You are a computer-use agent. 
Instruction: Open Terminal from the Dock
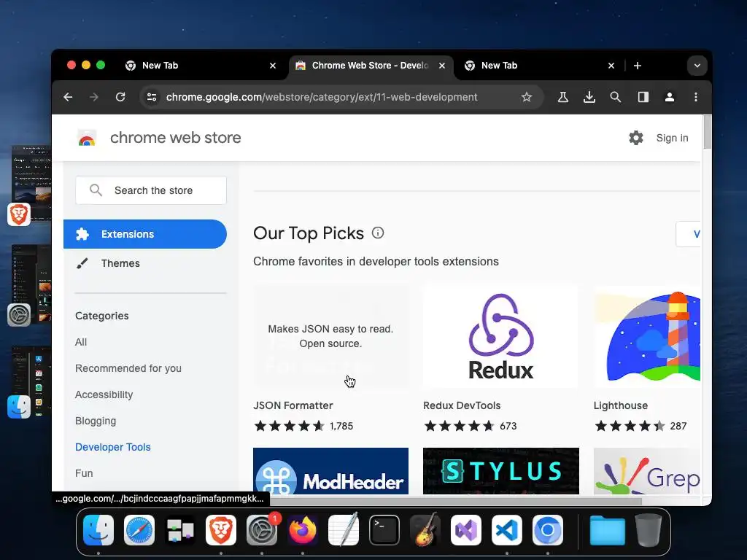[384, 530]
